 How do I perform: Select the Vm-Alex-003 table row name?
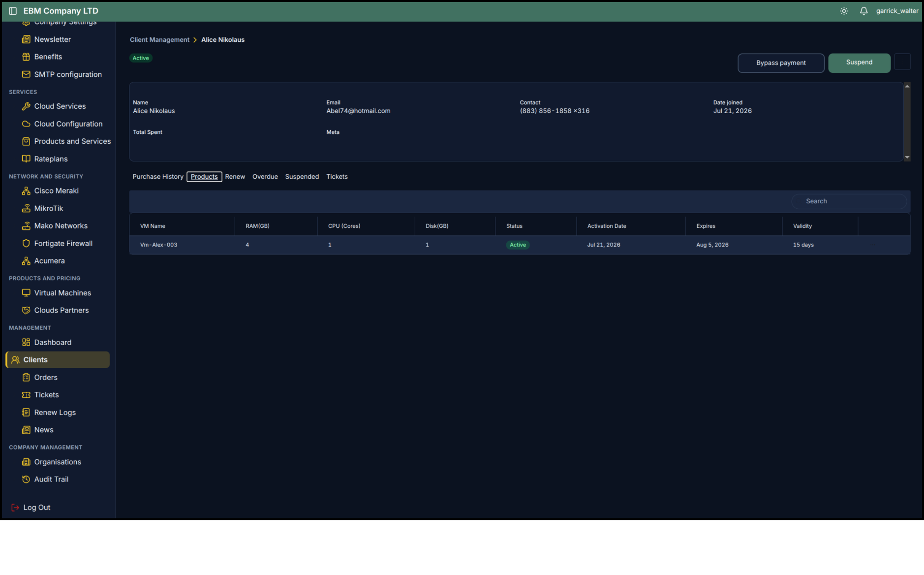[x=158, y=245]
